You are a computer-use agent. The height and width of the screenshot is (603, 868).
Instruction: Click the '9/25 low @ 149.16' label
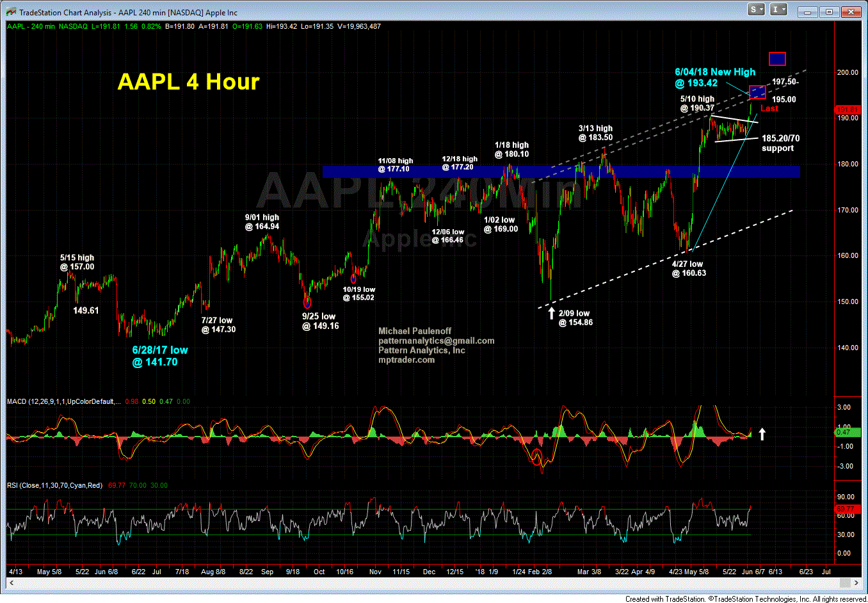tap(320, 321)
